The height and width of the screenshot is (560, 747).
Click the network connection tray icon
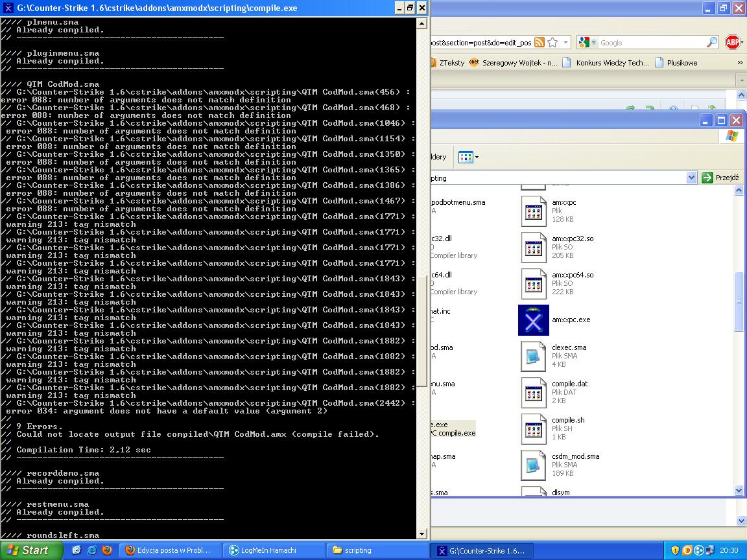click(x=711, y=550)
